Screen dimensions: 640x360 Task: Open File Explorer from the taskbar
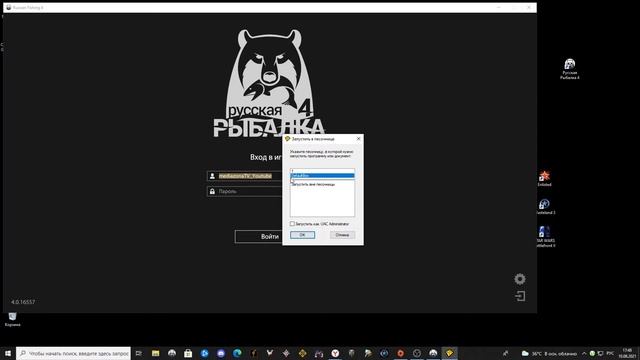(x=156, y=353)
